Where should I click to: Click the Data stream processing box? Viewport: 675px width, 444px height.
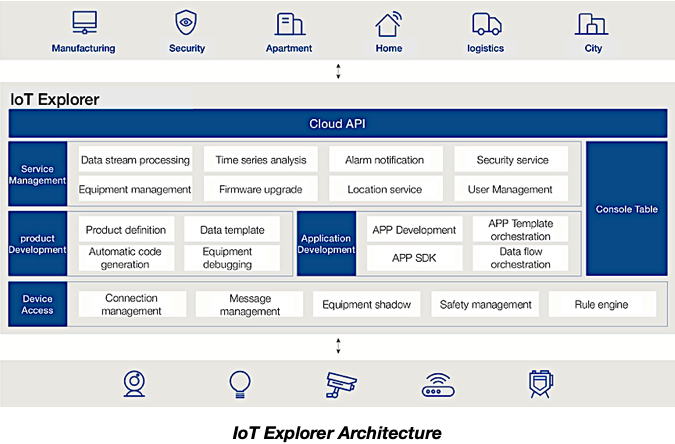coord(135,160)
